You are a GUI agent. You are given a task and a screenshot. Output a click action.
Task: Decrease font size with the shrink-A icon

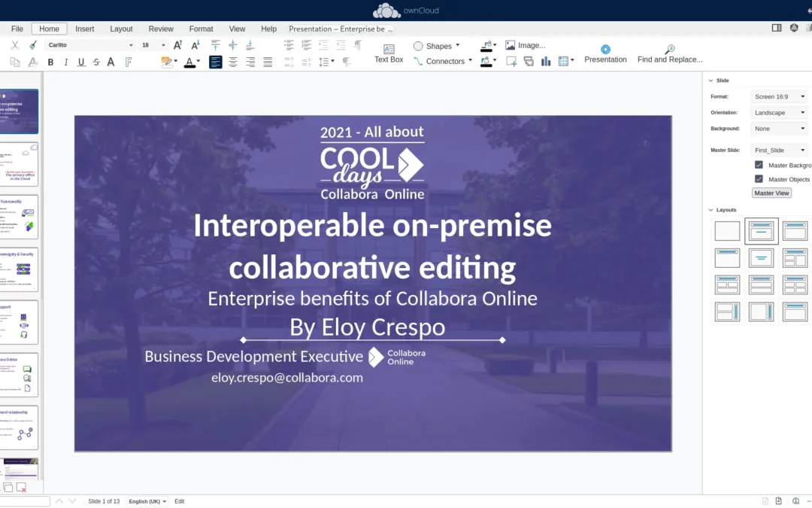pyautogui.click(x=195, y=45)
